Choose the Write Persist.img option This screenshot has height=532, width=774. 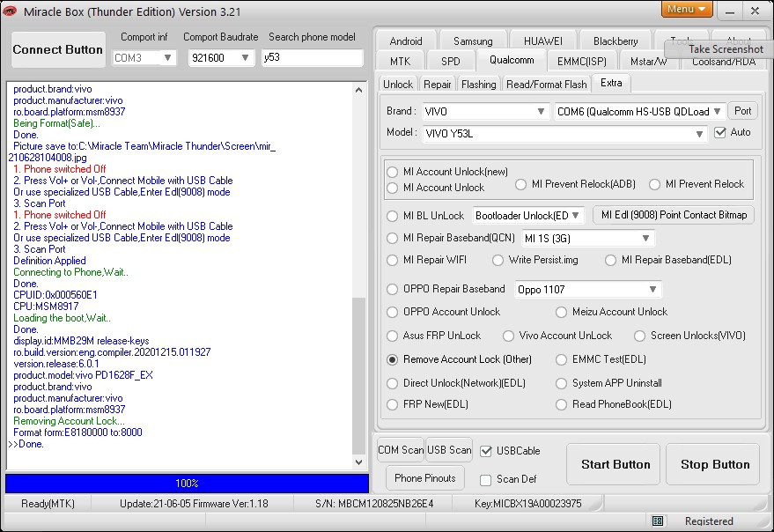[498, 261]
